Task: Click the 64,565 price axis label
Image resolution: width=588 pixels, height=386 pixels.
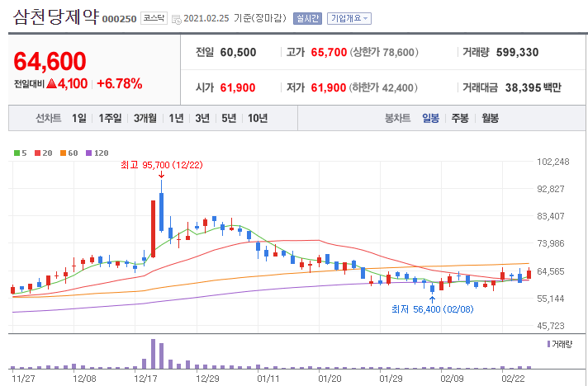Action: coord(551,271)
